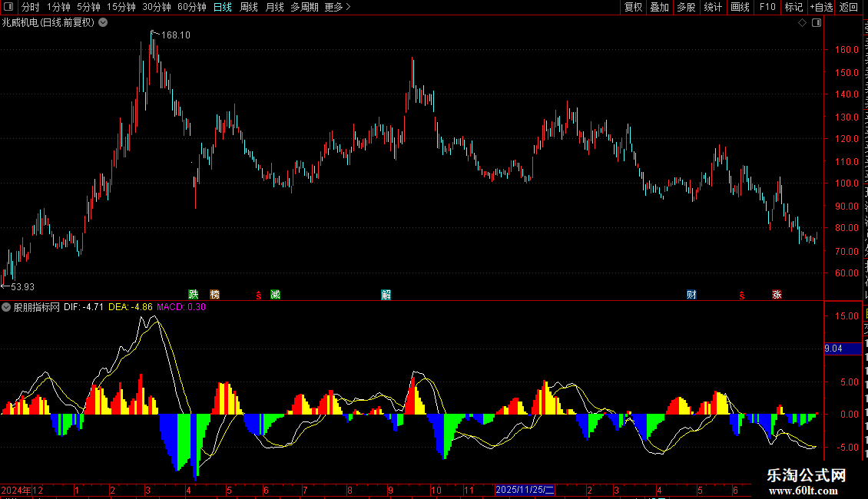868x499 pixels.
Task: Click the red $ marker near April
Action: click(x=259, y=296)
